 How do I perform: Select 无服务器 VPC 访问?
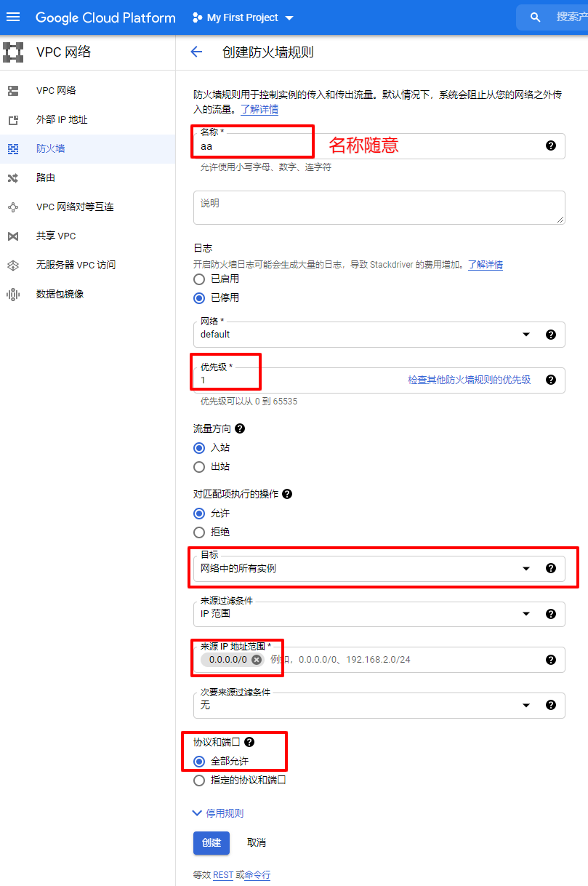point(77,265)
